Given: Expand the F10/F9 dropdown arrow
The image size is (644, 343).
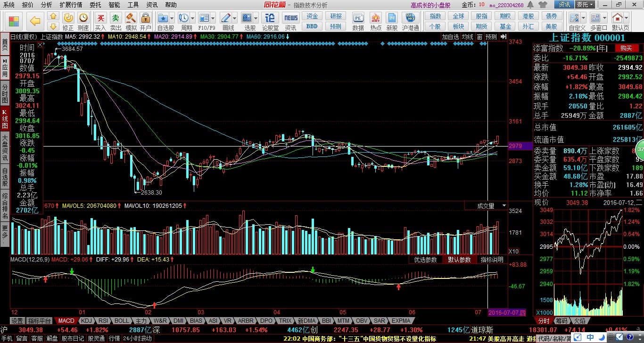Looking at the screenshot, I should pyautogui.click(x=213, y=19).
